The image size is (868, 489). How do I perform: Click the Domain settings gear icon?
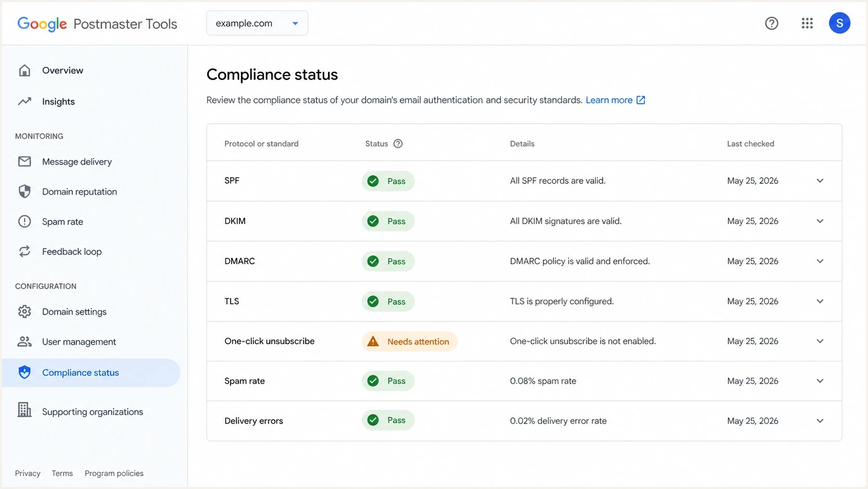click(x=24, y=312)
